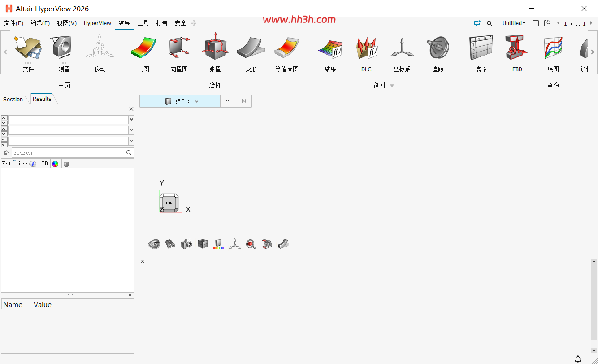Go to the next page arrow
598x364 pixels.
click(x=591, y=23)
